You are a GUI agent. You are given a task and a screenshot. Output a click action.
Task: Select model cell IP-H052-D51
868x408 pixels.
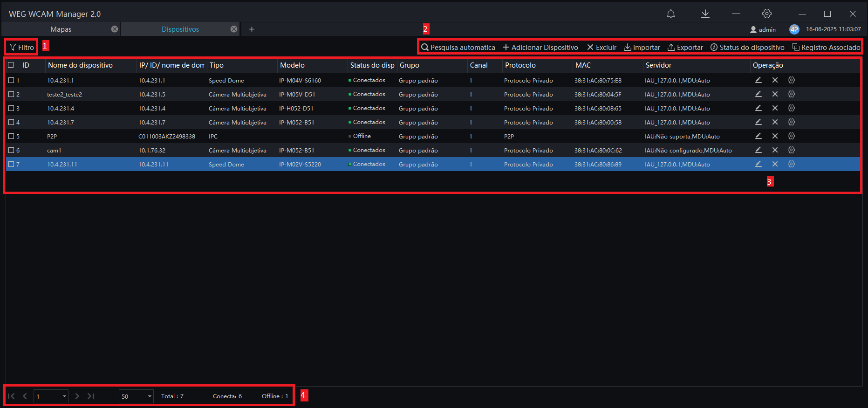tap(296, 109)
